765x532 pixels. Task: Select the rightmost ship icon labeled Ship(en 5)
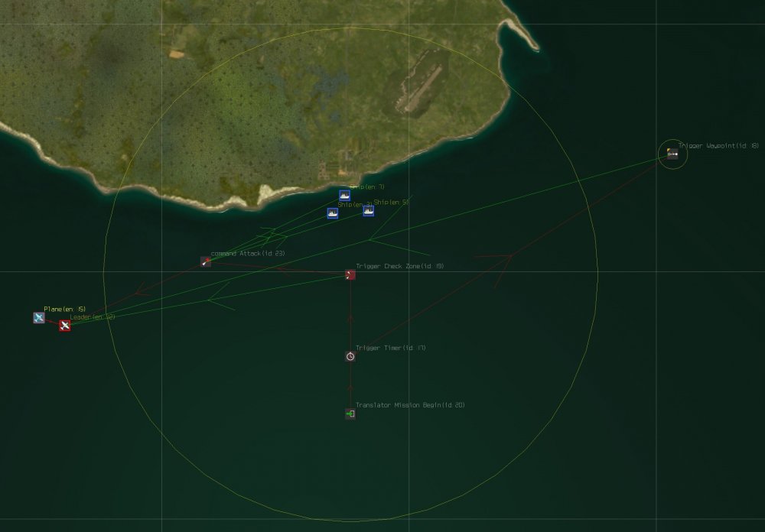(x=369, y=211)
